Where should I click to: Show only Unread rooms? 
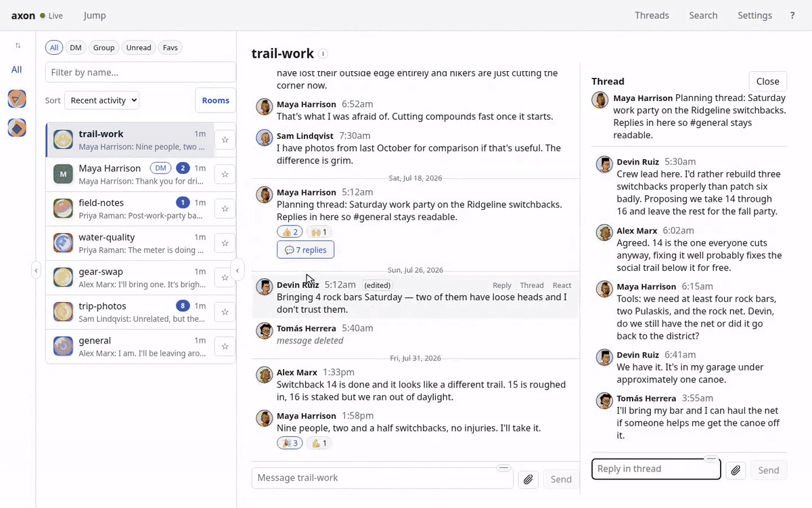139,47
